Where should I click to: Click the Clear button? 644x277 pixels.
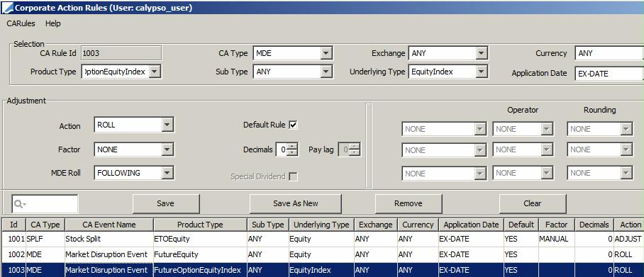pyautogui.click(x=533, y=203)
